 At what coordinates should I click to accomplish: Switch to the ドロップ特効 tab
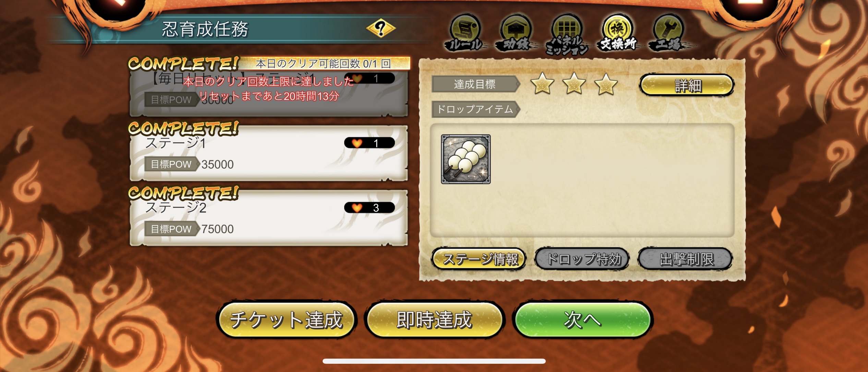coord(582,259)
